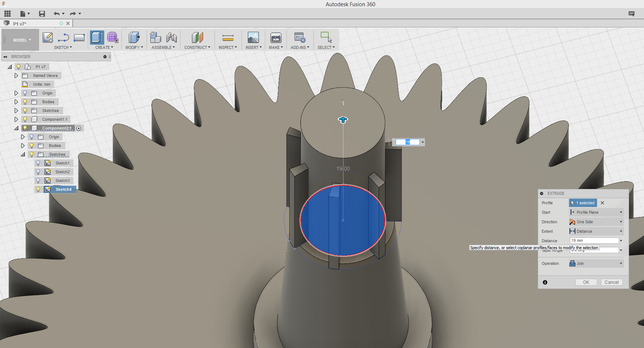Select the Joint tool
The image size is (644, 348).
coord(171,38)
